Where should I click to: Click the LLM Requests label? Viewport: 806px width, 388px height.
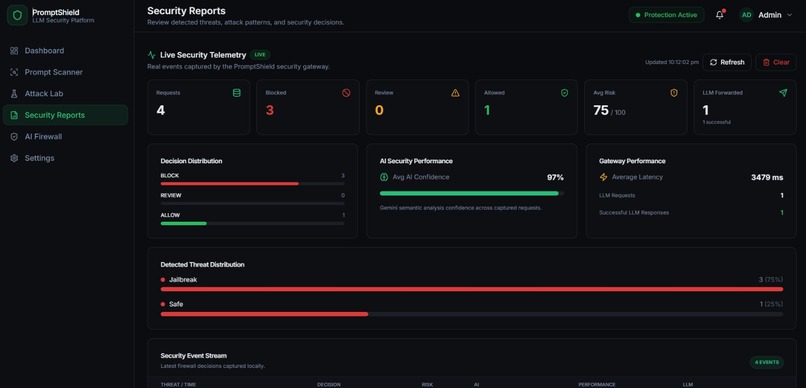(x=617, y=195)
